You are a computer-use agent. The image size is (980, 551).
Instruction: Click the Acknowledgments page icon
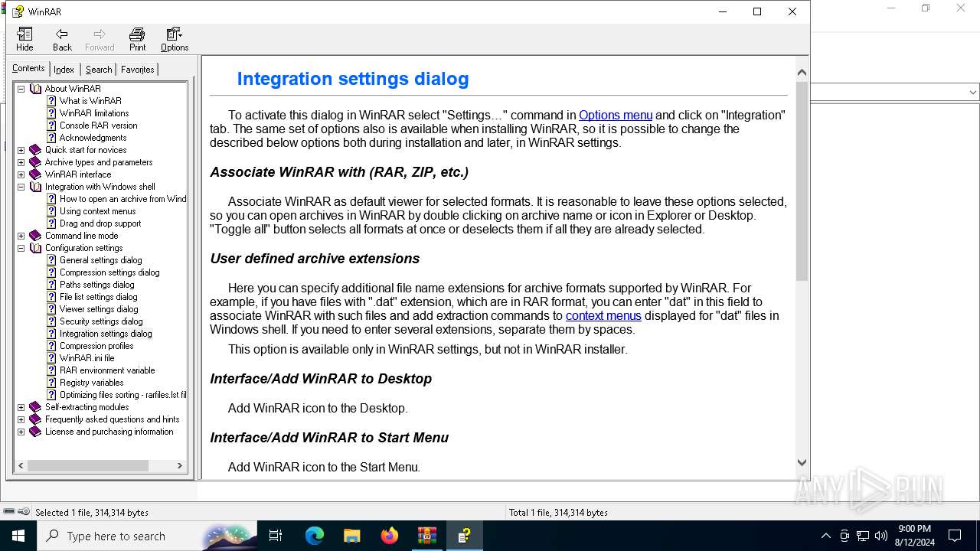pyautogui.click(x=51, y=138)
